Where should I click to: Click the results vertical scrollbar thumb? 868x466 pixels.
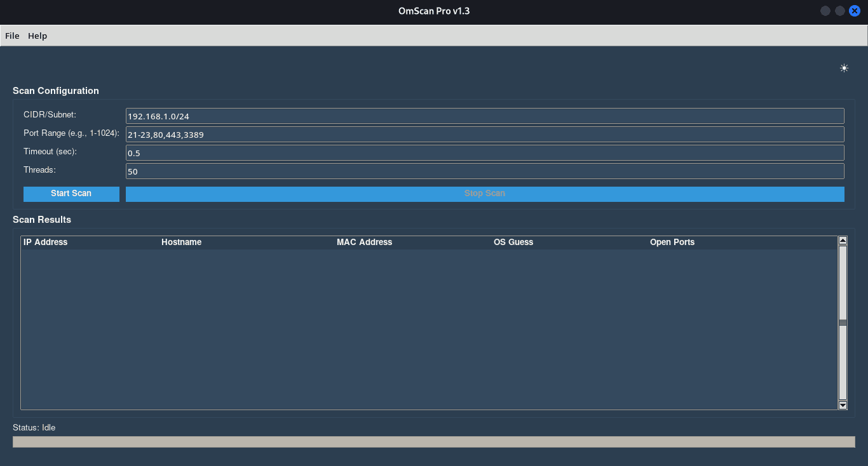(843, 323)
